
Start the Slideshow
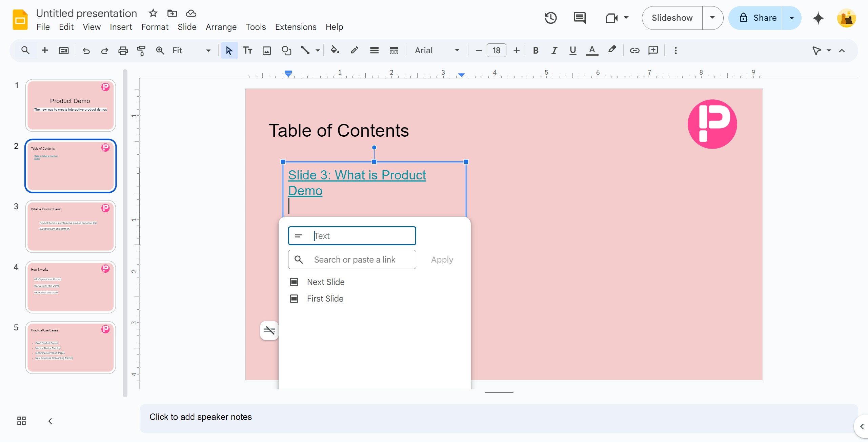pyautogui.click(x=672, y=18)
